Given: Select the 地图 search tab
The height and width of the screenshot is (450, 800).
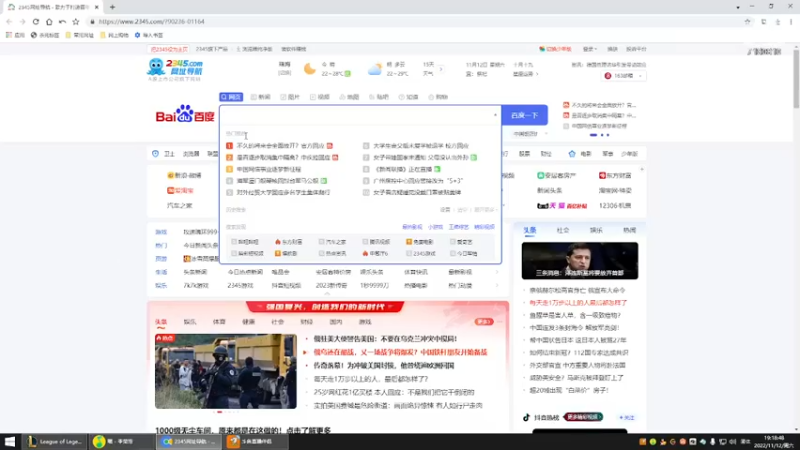Looking at the screenshot, I should (349, 97).
